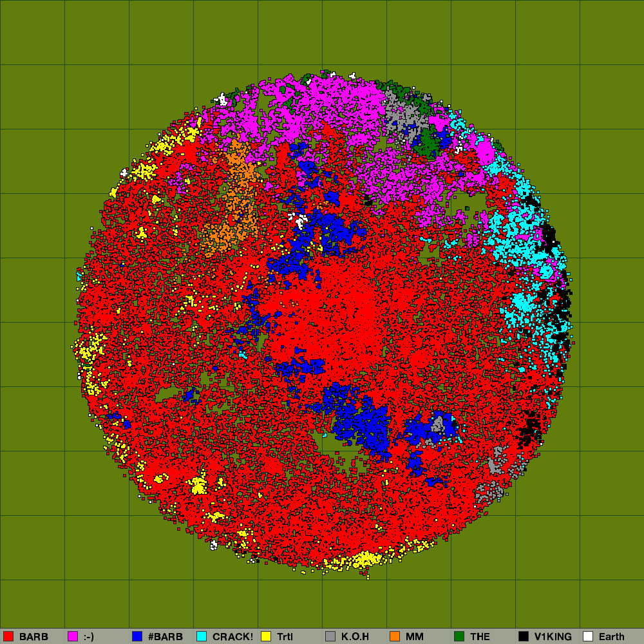Select the Trtl legend label
This screenshot has height=644, width=644.
click(x=285, y=636)
